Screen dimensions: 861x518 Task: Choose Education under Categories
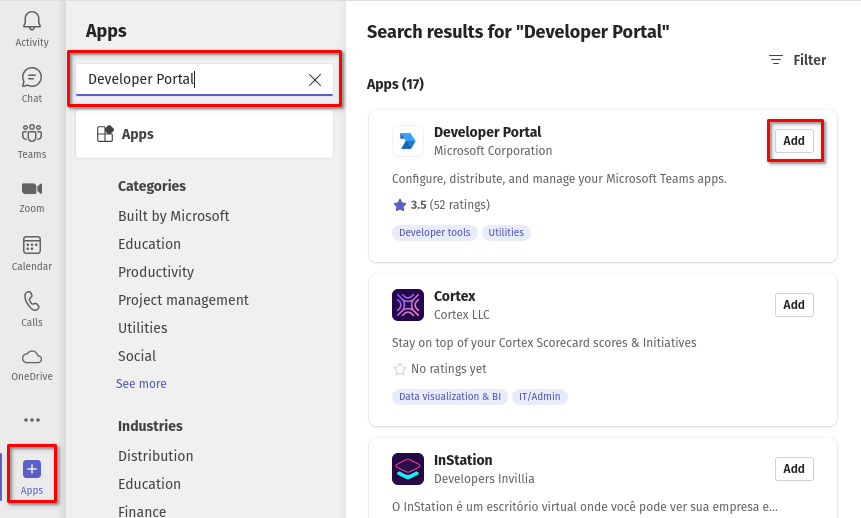click(149, 244)
